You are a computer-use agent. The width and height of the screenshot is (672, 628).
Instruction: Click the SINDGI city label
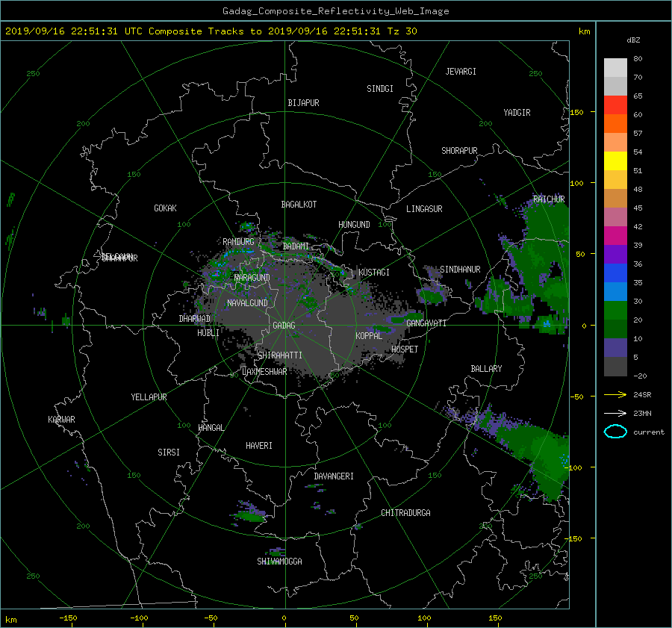point(380,89)
